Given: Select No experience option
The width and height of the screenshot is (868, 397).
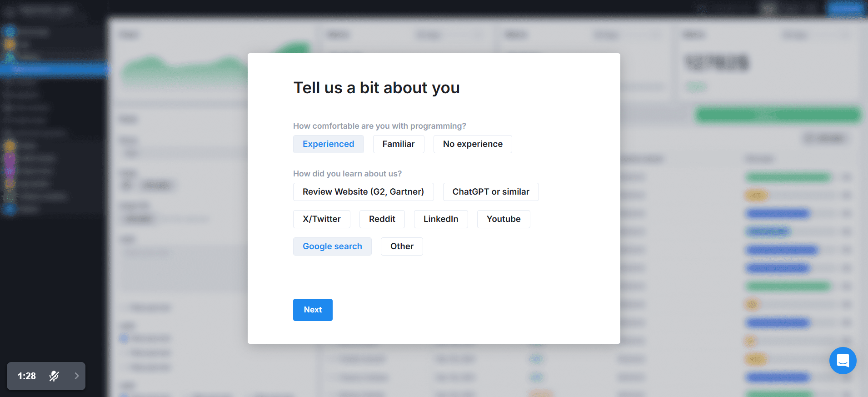Looking at the screenshot, I should [x=473, y=144].
